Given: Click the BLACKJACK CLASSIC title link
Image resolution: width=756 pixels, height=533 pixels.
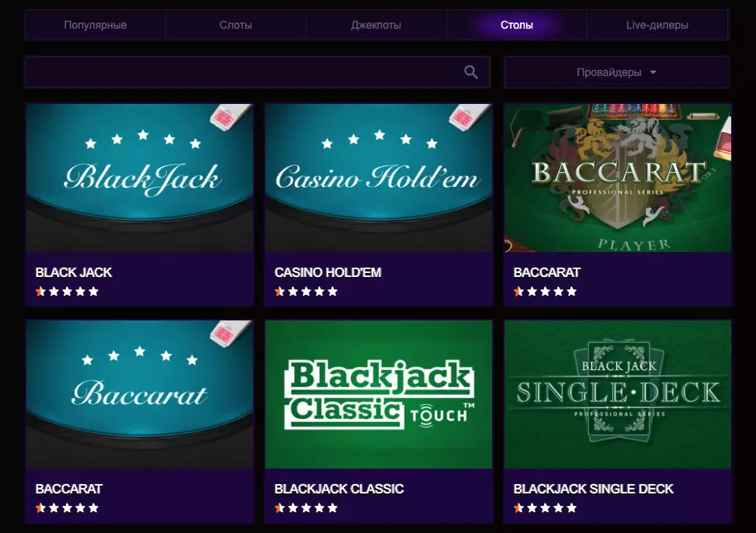Looking at the screenshot, I should (339, 489).
